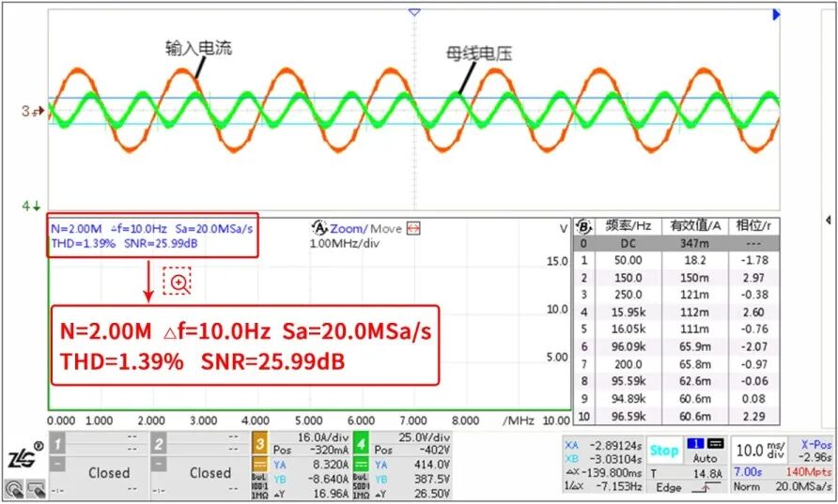Click the circled A icon beside Zoom
The image size is (838, 504).
[319, 228]
